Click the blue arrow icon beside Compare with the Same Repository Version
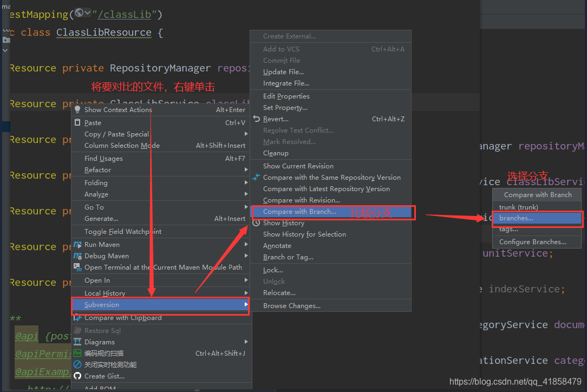The height and width of the screenshot is (392, 587). (257, 177)
